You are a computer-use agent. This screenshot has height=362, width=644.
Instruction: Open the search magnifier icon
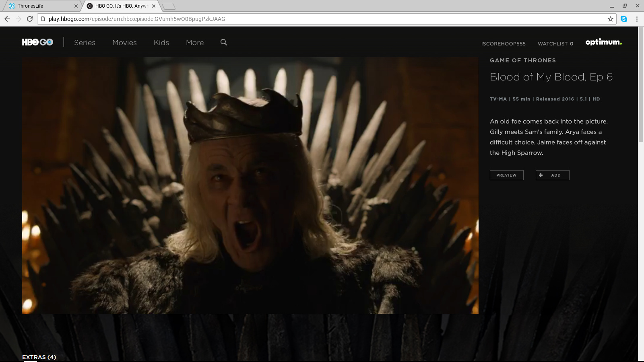tap(224, 42)
